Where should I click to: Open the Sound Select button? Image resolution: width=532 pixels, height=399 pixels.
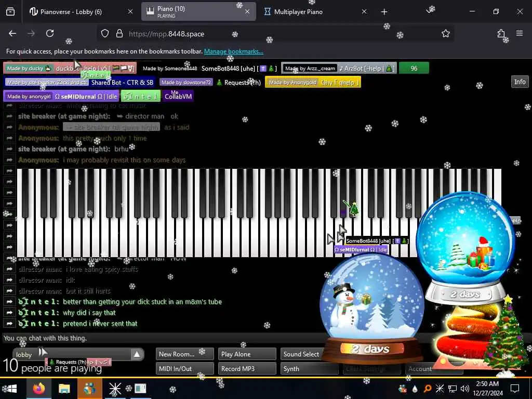pyautogui.click(x=302, y=354)
